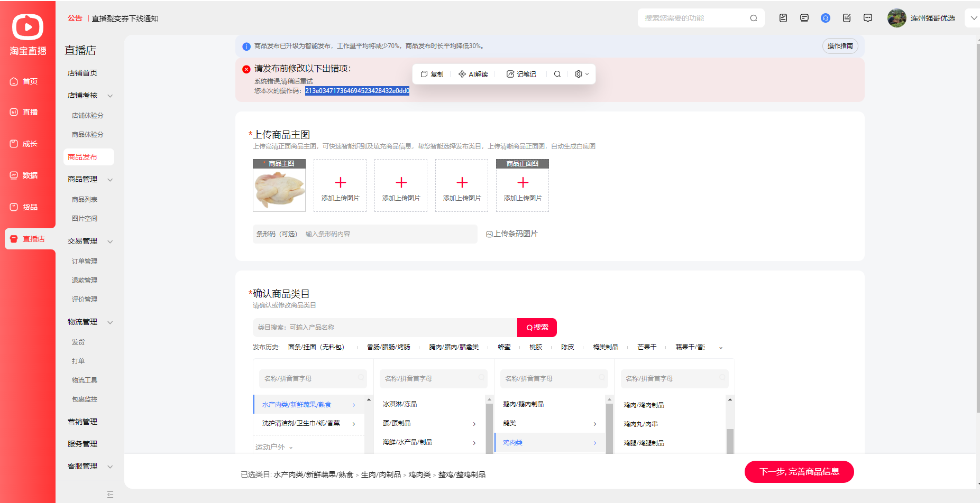
Task: Open the edit checklist icon in top bar
Action: [x=847, y=18]
